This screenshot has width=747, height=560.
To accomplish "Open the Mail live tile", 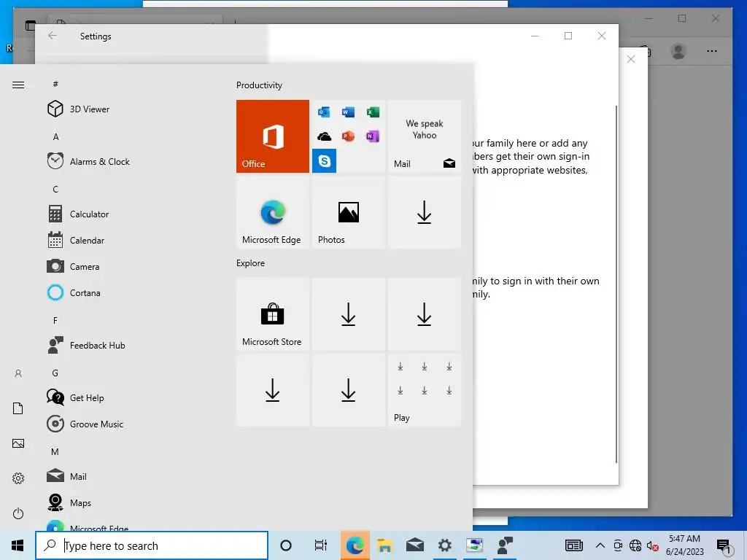I will pos(425,136).
